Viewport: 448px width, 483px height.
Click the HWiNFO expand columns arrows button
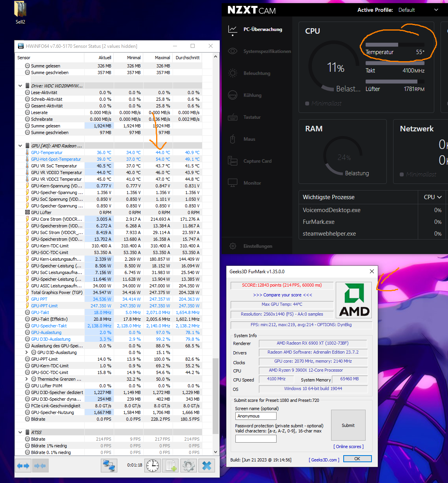[x=23, y=466]
